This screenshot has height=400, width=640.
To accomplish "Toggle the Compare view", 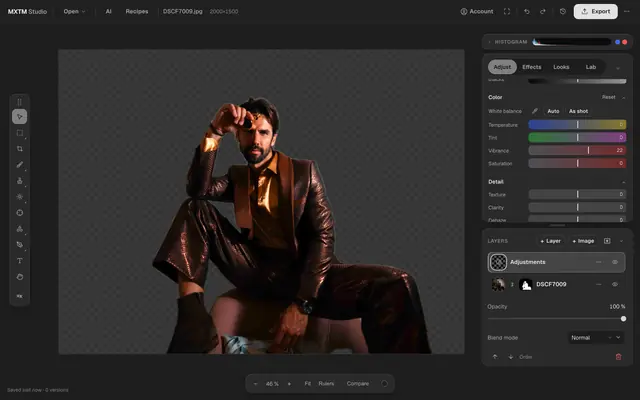I will pos(358,384).
